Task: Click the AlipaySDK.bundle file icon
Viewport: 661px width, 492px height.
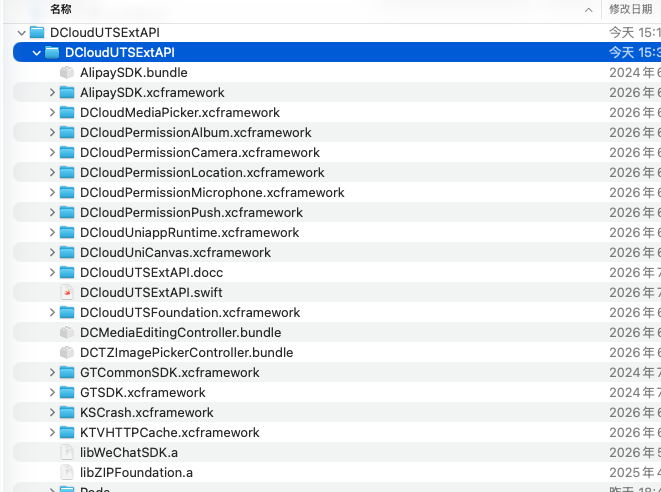Action: (x=67, y=73)
